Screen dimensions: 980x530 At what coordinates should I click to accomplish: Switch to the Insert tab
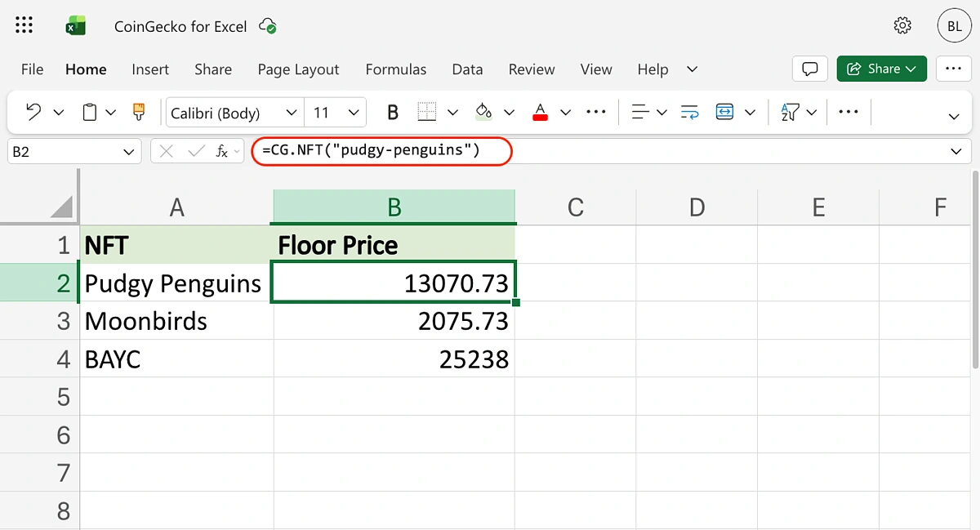coord(150,69)
